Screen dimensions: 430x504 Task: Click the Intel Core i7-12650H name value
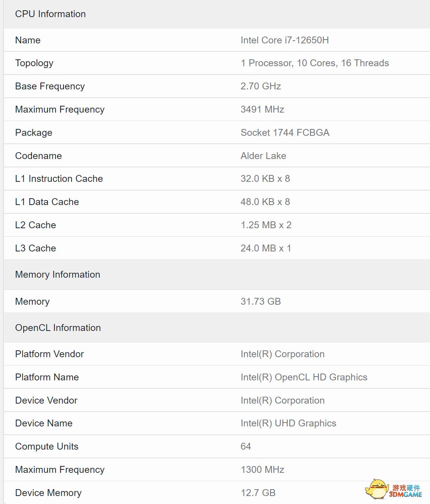tap(284, 40)
